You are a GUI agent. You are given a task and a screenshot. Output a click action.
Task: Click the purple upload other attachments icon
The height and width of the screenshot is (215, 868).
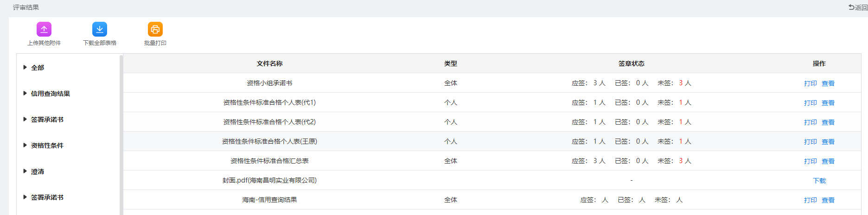[44, 29]
